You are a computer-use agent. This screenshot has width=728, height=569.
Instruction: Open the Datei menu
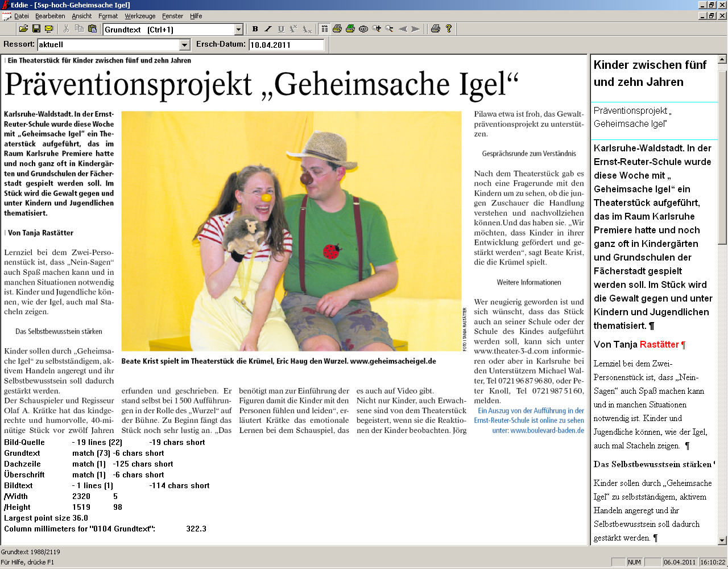click(x=22, y=16)
